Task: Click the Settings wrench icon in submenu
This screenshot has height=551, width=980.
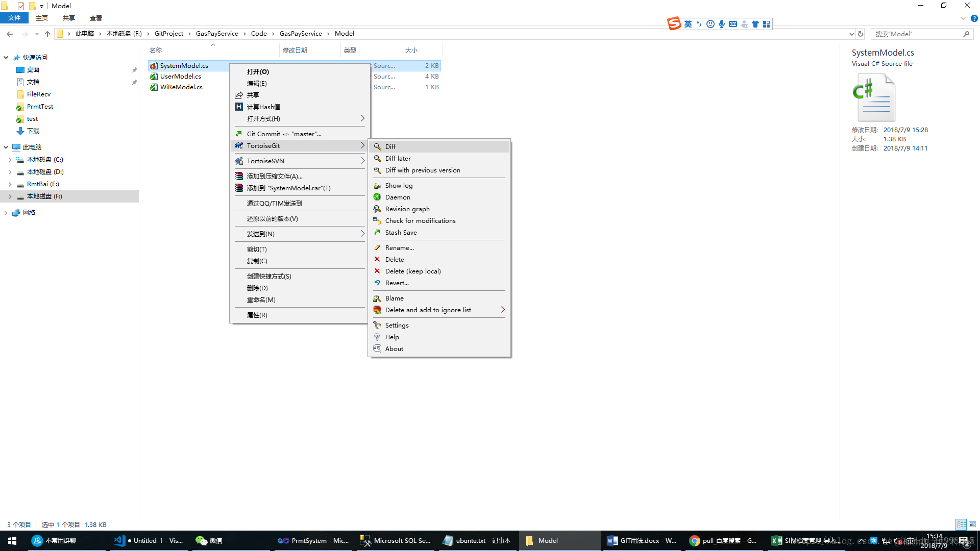Action: tap(377, 325)
